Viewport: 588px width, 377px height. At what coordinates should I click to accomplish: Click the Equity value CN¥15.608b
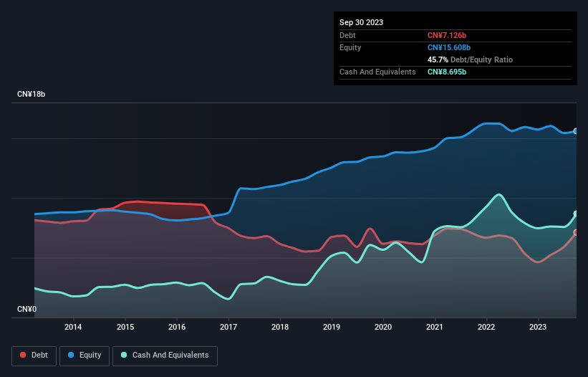449,47
